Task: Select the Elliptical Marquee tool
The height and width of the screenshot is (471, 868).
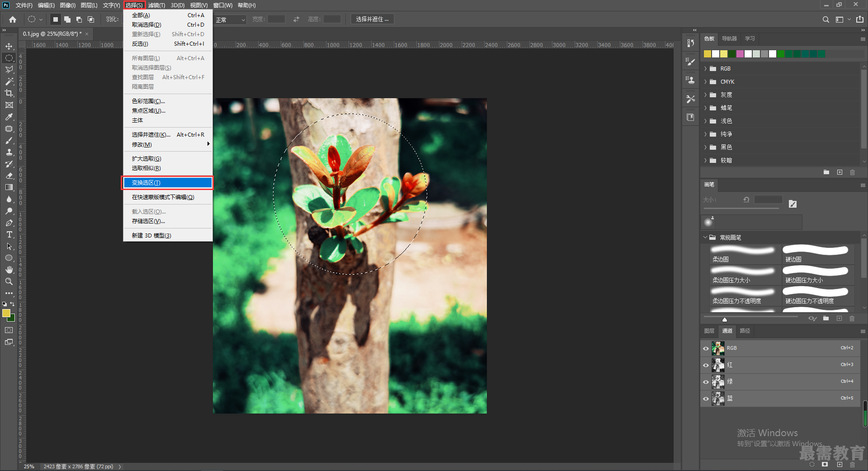Action: (9, 58)
